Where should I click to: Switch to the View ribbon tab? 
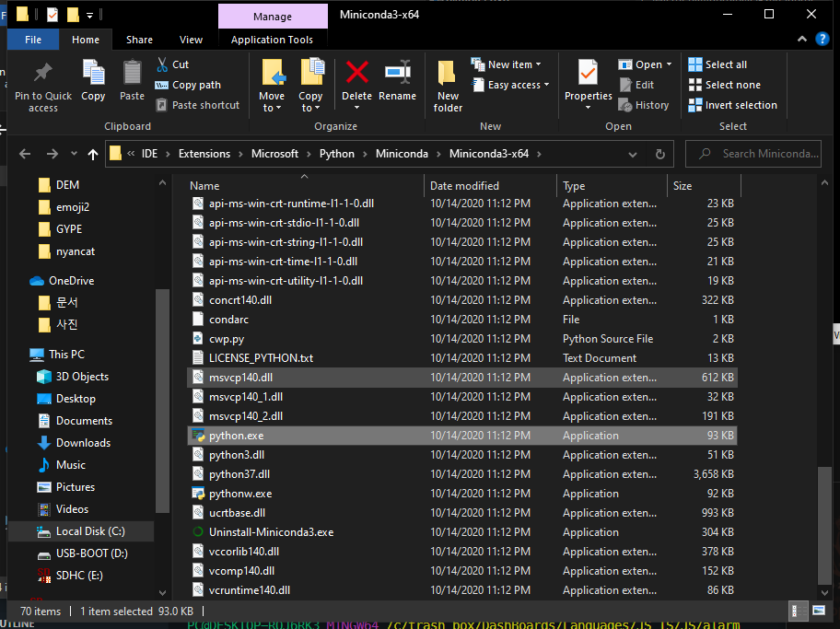pyautogui.click(x=191, y=40)
